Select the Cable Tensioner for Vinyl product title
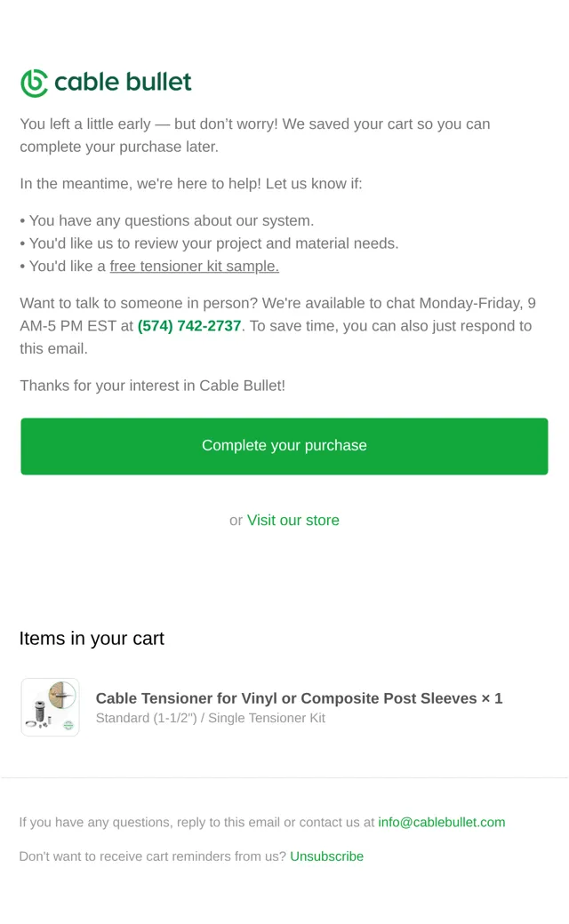569x924 pixels. point(286,698)
